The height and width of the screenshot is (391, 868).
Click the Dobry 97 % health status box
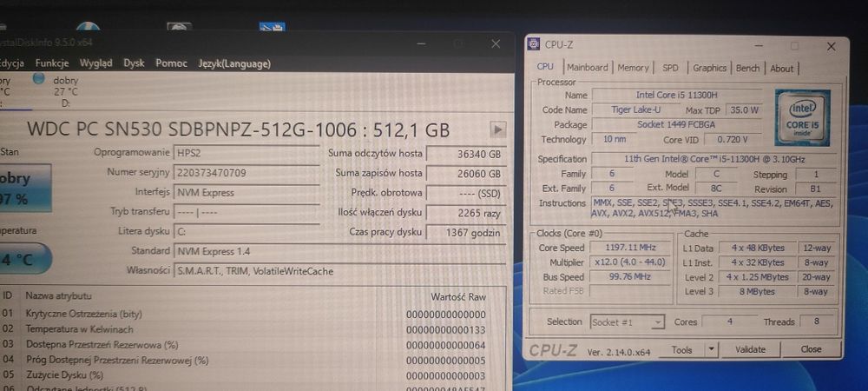[25, 189]
